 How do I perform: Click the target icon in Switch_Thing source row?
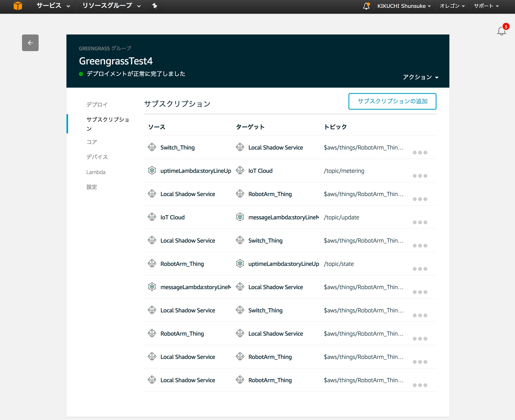coord(240,147)
